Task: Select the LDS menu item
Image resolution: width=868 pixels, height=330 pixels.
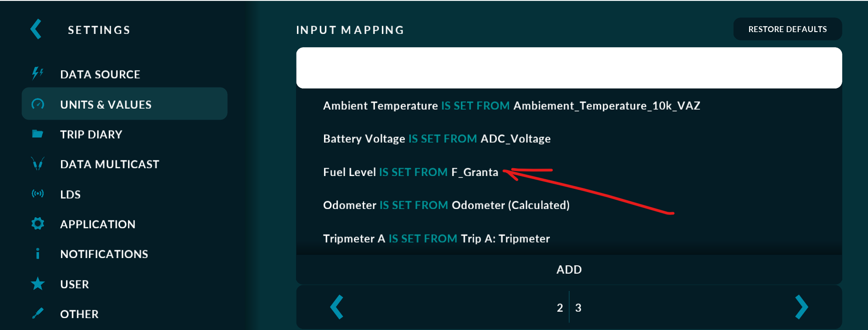Action: [70, 194]
